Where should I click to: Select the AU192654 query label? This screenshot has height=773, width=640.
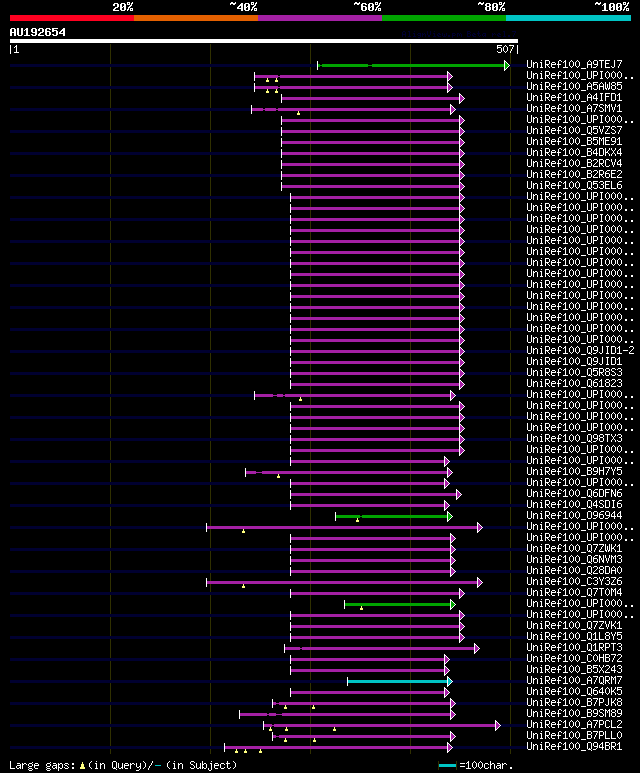(x=37, y=33)
